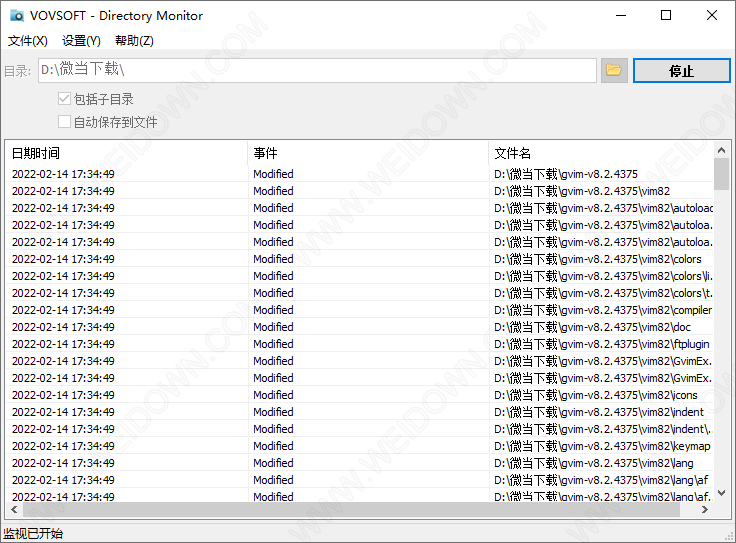Open the 文件(X) menu

point(28,41)
